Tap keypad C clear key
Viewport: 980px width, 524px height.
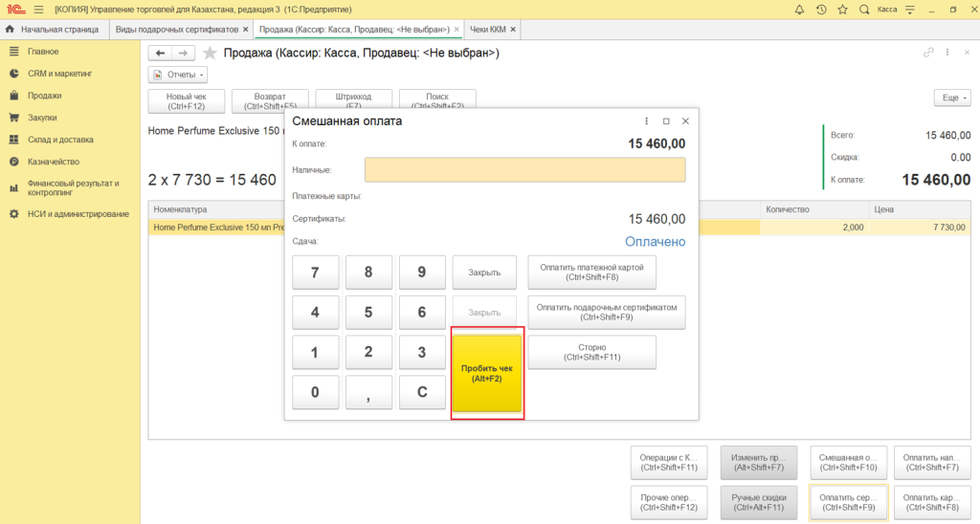[422, 392]
